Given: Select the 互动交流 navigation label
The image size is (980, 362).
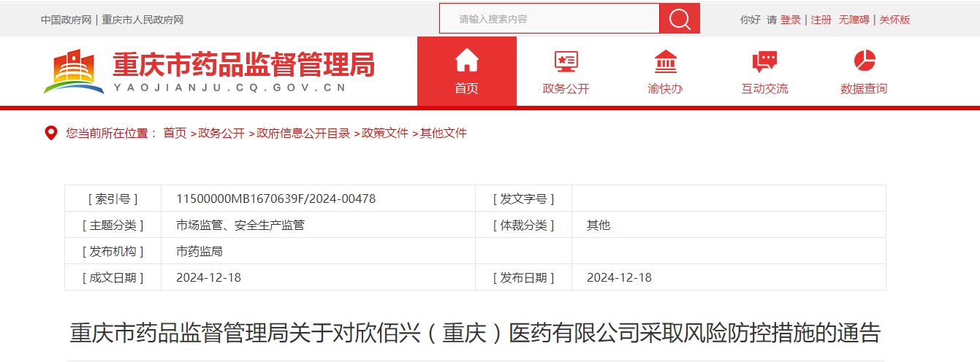Looking at the screenshot, I should 764,89.
